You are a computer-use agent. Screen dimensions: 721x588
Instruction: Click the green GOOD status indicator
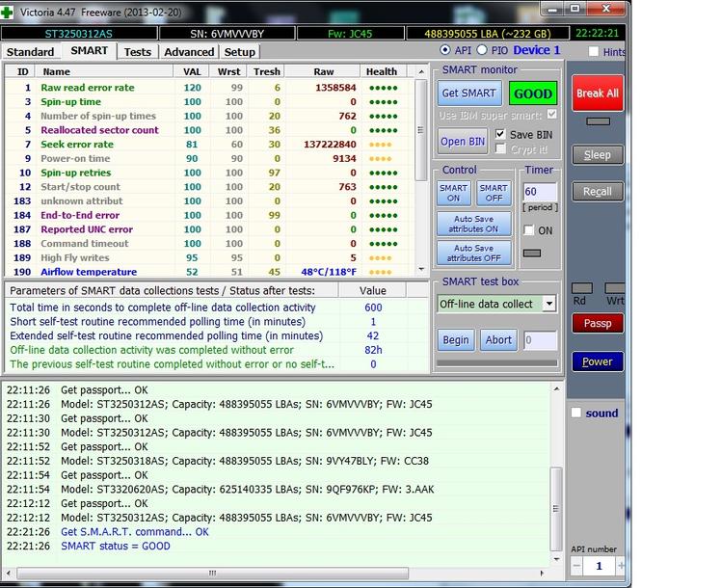point(533,94)
